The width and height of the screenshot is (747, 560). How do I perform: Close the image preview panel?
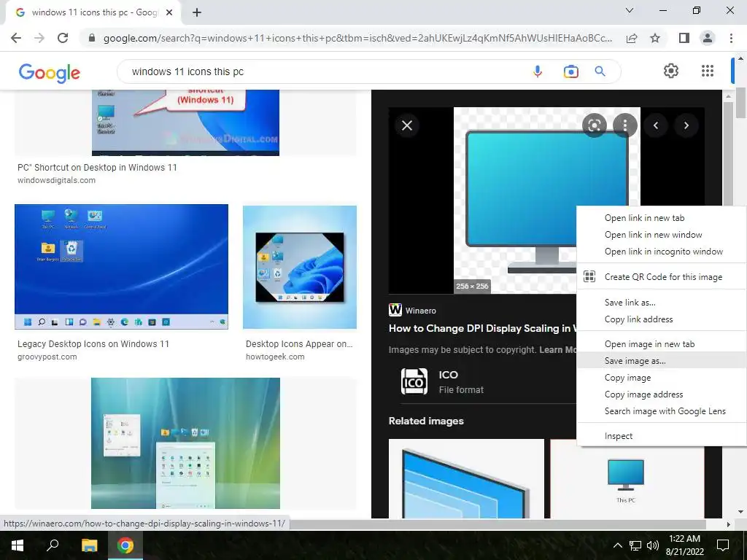point(407,125)
